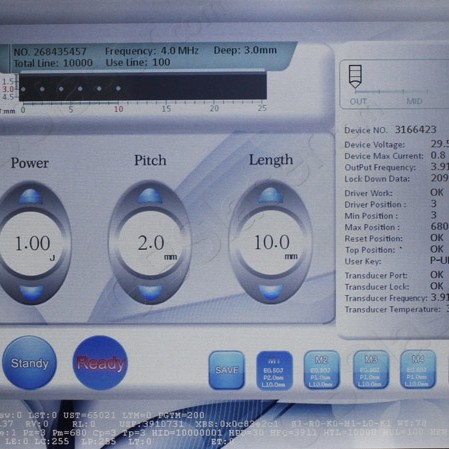Click the 25 mm ruler mark

coord(262,108)
